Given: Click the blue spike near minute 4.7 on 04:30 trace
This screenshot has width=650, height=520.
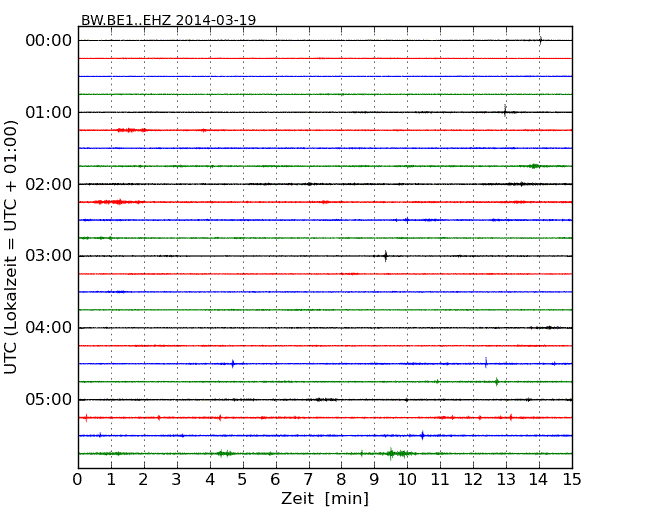Looking at the screenshot, I should 233,364.
